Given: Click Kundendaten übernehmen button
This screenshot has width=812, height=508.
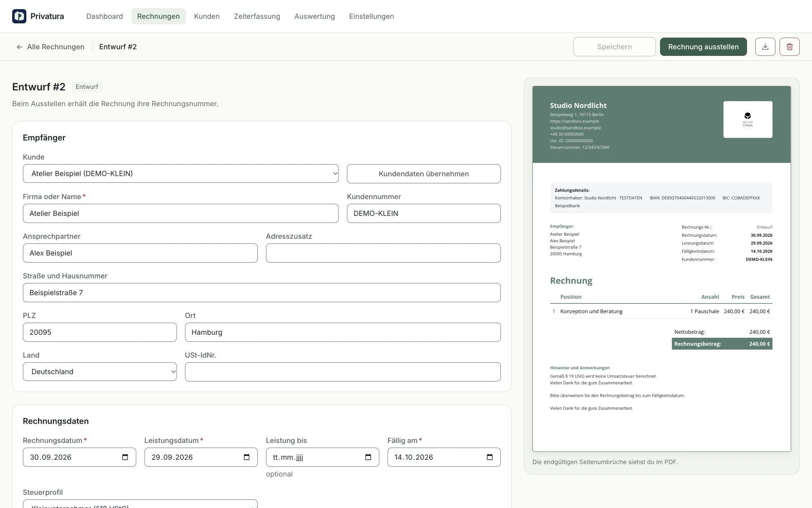Looking at the screenshot, I should click(x=424, y=174).
